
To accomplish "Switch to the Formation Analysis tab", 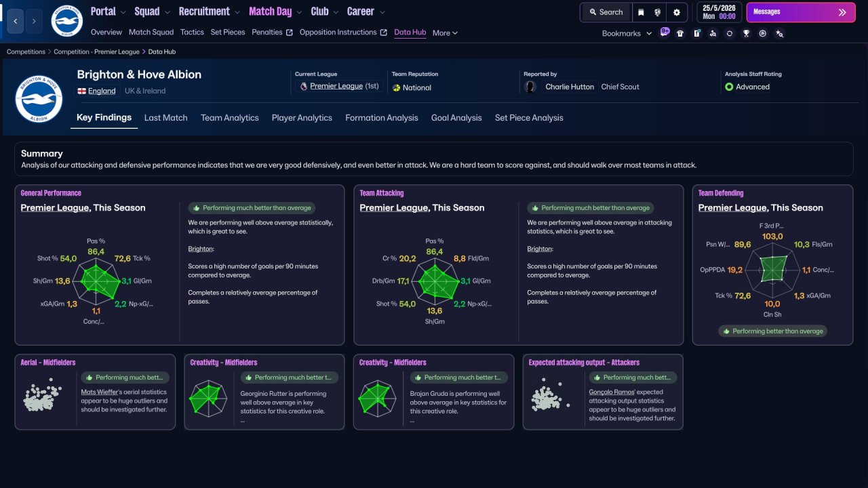I will tap(382, 118).
